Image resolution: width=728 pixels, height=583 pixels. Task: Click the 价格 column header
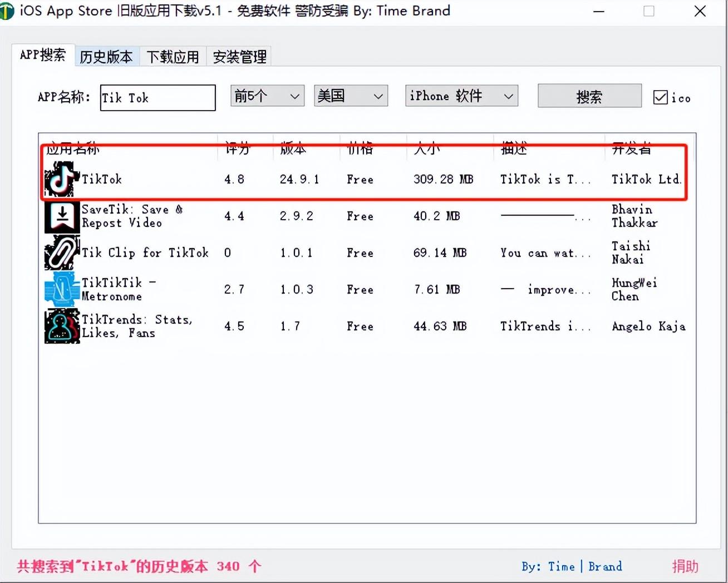[x=360, y=149]
